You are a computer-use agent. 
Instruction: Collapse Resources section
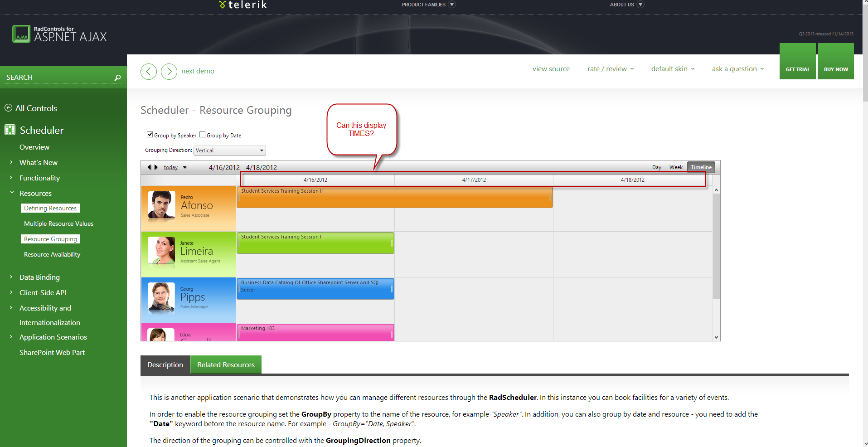coord(11,193)
